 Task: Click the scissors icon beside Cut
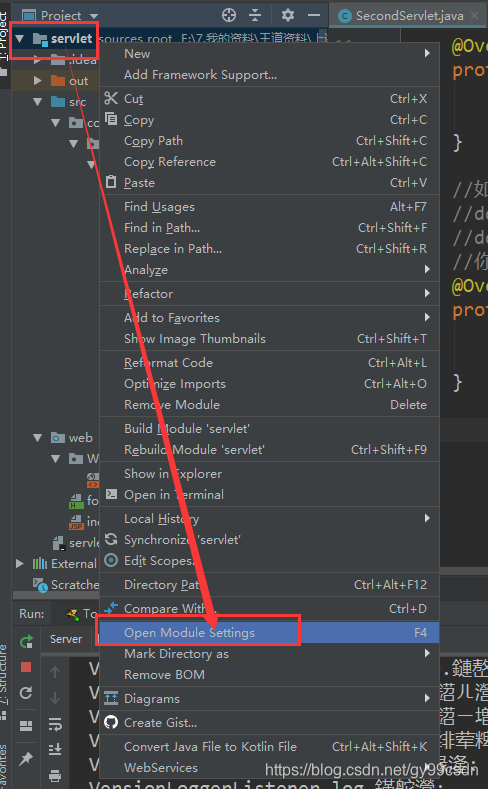pos(111,98)
